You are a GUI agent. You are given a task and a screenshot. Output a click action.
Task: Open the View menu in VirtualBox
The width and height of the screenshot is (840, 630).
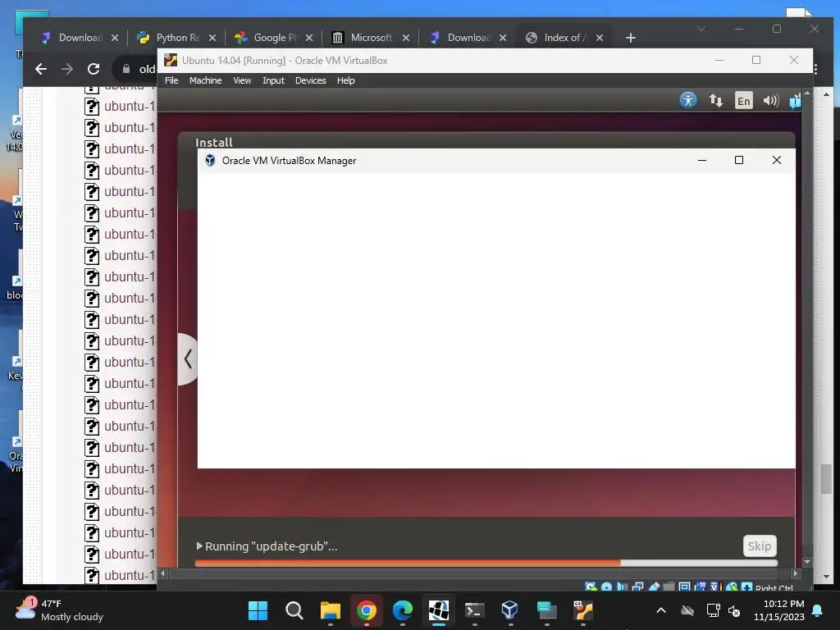(x=242, y=80)
